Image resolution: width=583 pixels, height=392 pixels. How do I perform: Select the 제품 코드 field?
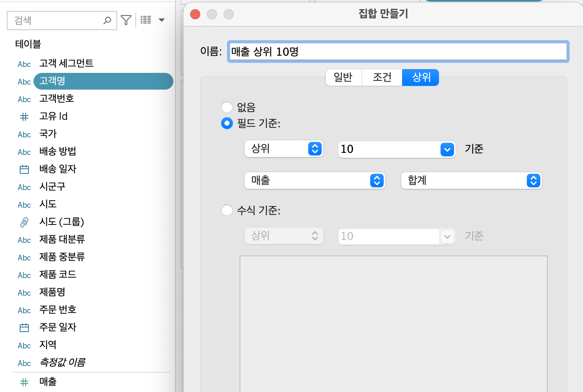coord(58,275)
